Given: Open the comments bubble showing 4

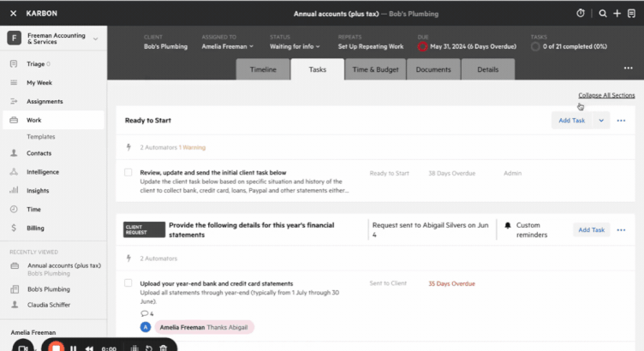Looking at the screenshot, I should 146,313.
